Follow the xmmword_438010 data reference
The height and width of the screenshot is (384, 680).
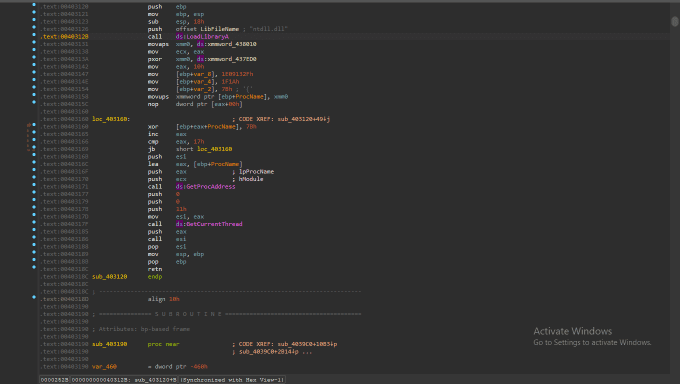point(232,44)
